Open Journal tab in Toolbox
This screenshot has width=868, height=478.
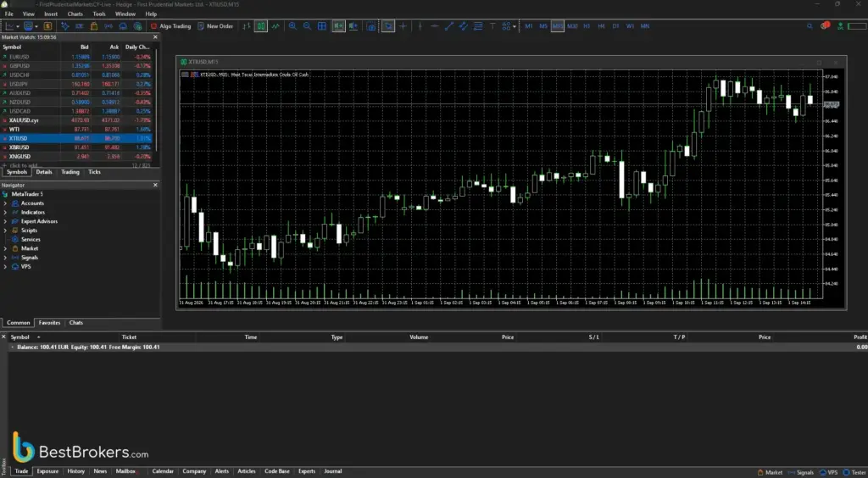(x=332, y=471)
